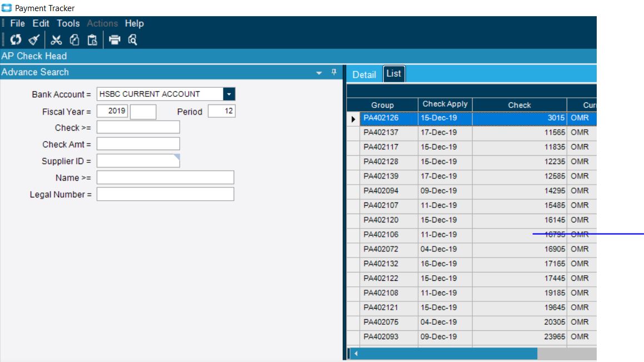This screenshot has width=644, height=362.
Task: Open the Actions menu
Action: click(102, 23)
